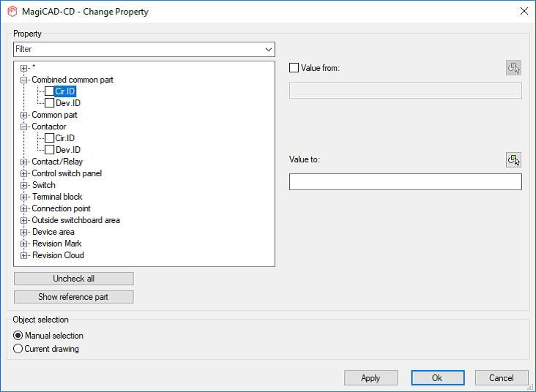Image resolution: width=536 pixels, height=392 pixels.
Task: Collapse the Contactor node
Action: 23,127
